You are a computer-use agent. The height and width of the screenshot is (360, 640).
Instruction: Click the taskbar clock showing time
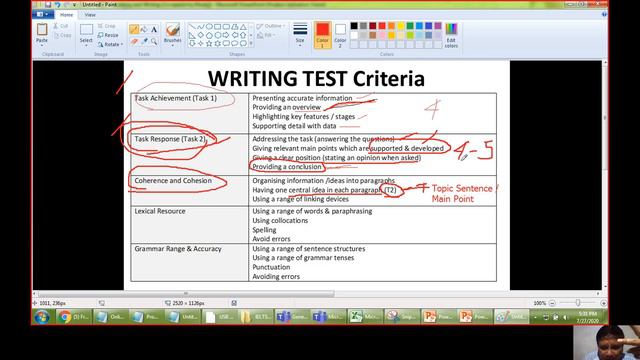pos(588,317)
